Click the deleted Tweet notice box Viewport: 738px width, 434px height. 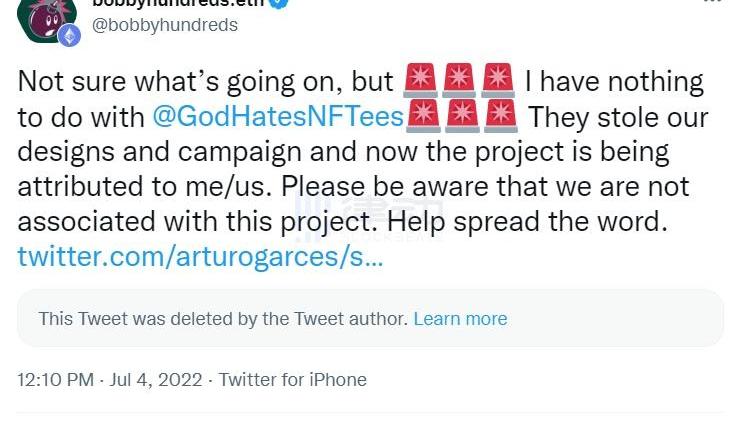pyautogui.click(x=369, y=319)
